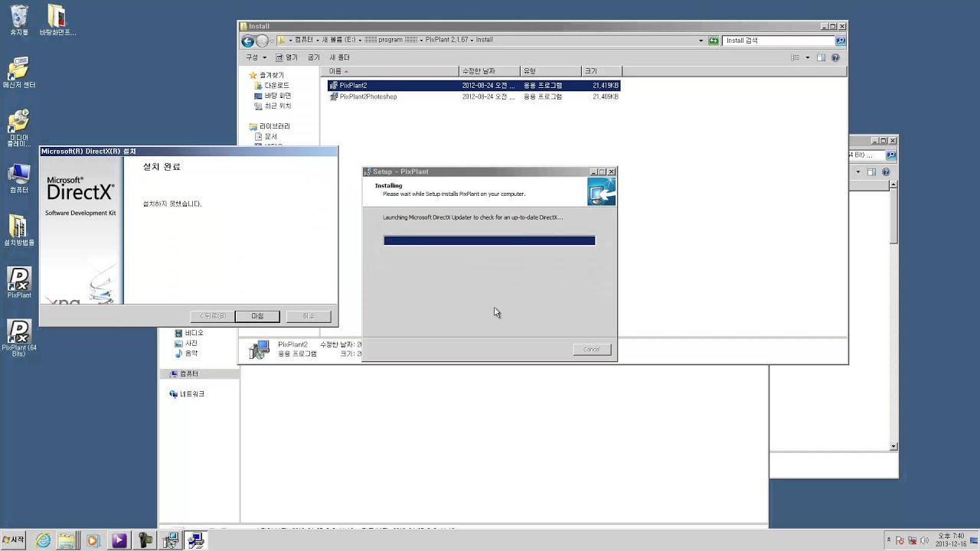Click 컴퓨터 breadcrumb dropdown in address bar
The height and width of the screenshot is (551, 980).
point(317,40)
